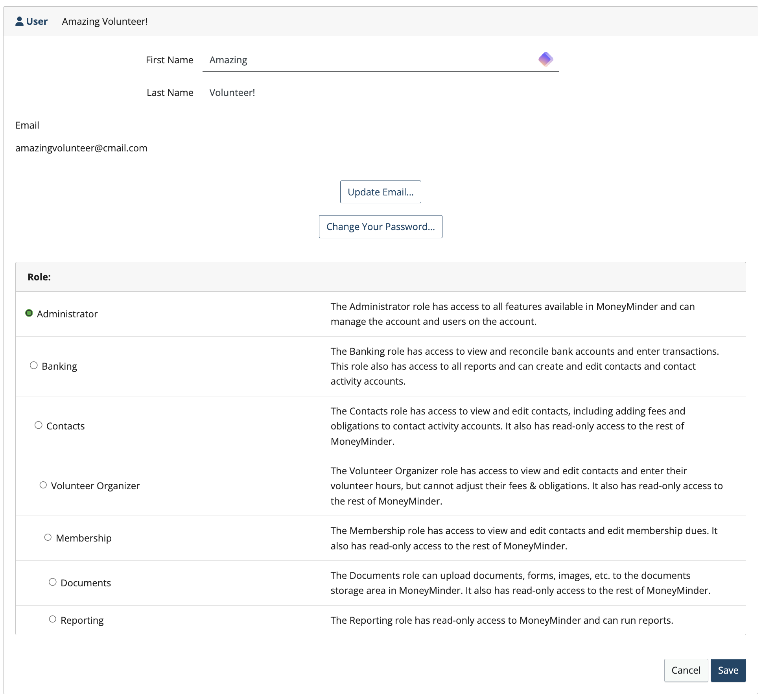Click the 'Membership' role label
Viewport: 763px width, 700px height.
point(84,538)
